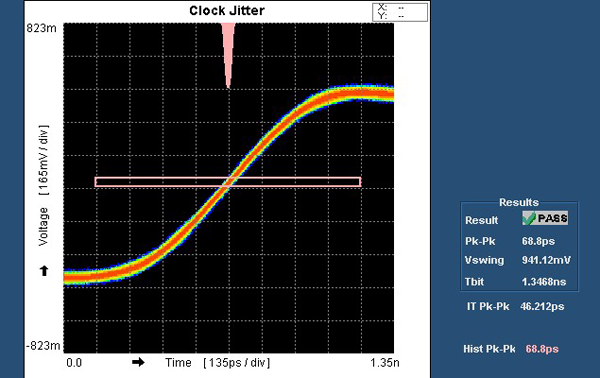This screenshot has height=378, width=600.
Task: Click the upward voltage axis arrow
Action: click(44, 270)
